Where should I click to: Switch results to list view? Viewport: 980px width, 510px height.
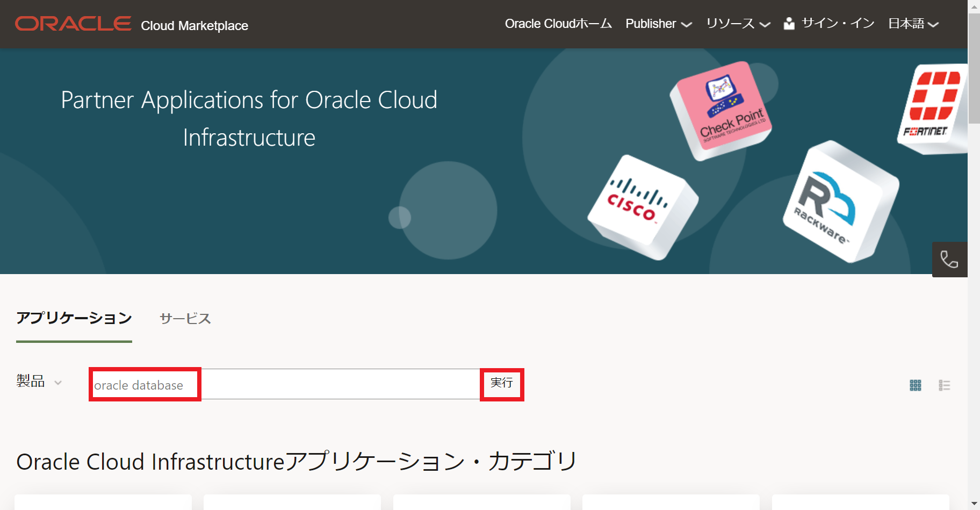point(944,384)
